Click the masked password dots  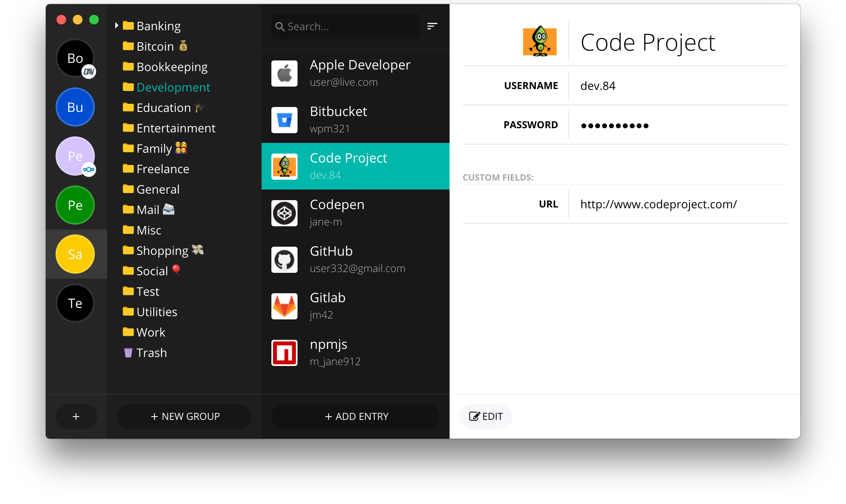coord(615,126)
